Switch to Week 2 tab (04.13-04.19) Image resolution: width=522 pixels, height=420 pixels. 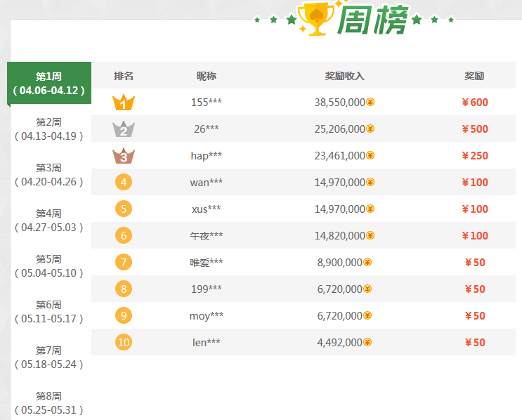coord(49,129)
